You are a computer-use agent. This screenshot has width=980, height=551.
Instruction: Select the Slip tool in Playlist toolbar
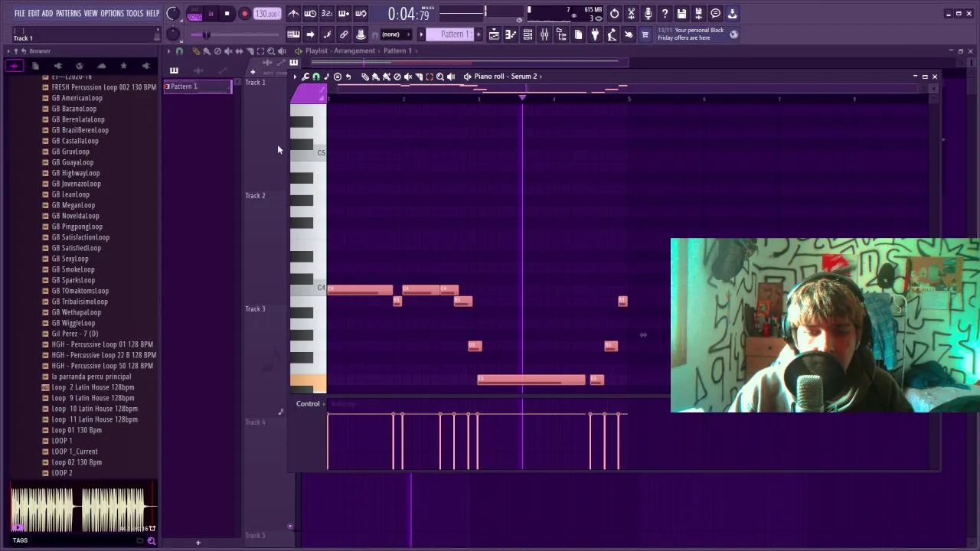(x=239, y=51)
